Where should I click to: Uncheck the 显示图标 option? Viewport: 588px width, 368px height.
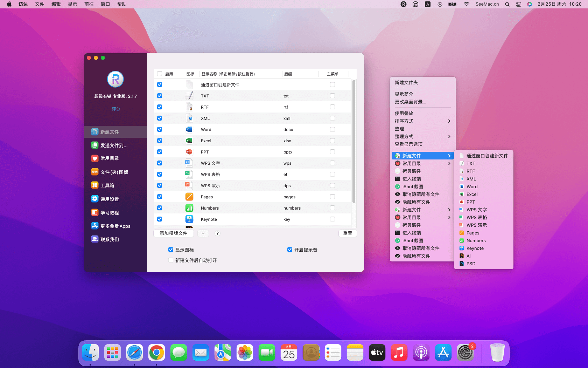171,250
